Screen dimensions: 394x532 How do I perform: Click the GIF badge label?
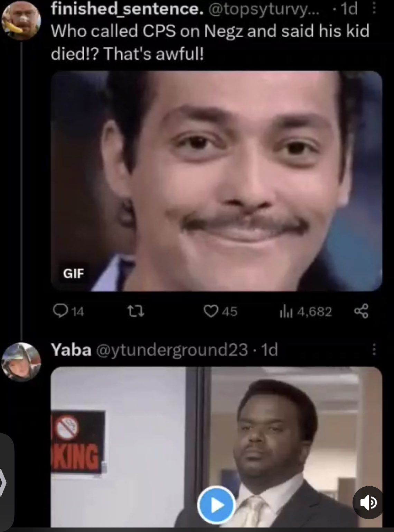tap(73, 274)
